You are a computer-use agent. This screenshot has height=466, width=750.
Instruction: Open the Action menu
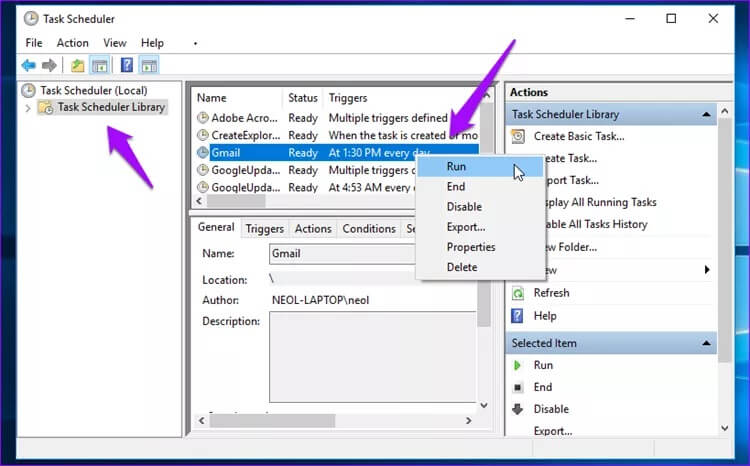tap(73, 43)
